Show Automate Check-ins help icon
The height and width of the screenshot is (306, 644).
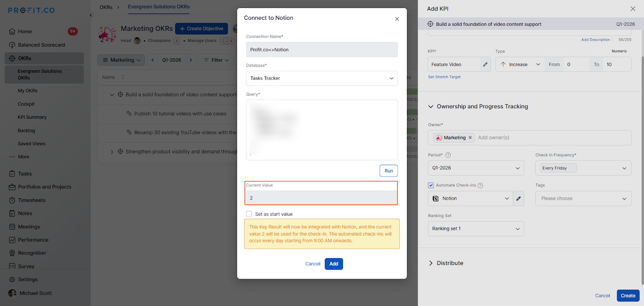(x=480, y=186)
